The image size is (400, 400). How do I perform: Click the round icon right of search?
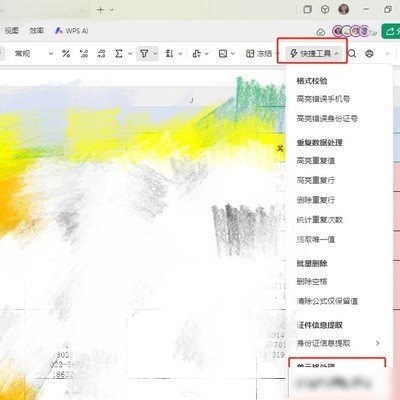point(369,54)
